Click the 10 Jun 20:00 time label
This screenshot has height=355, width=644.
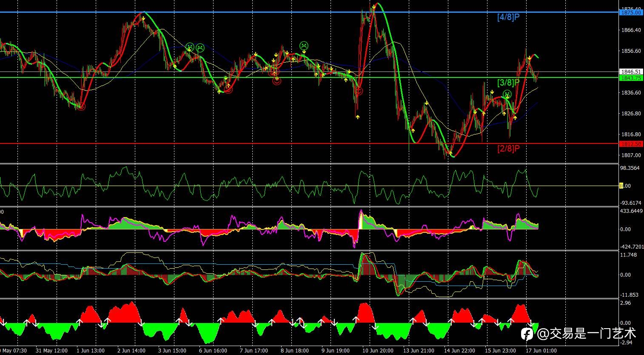pos(378,351)
